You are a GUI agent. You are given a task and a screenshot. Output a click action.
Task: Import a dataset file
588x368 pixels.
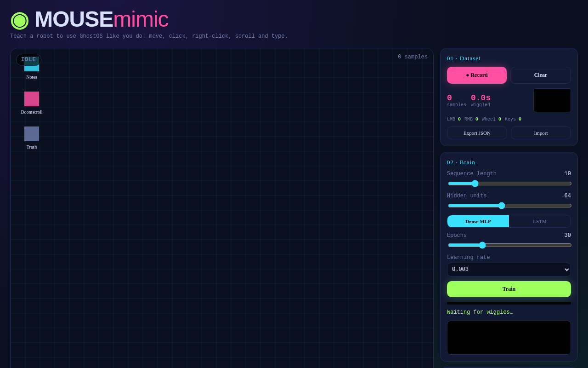tap(541, 133)
